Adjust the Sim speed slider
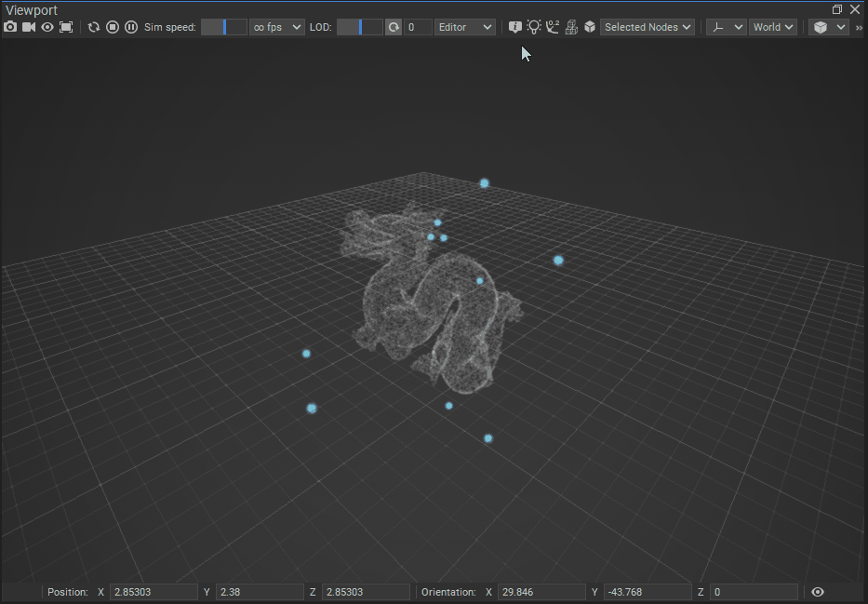 pos(223,27)
